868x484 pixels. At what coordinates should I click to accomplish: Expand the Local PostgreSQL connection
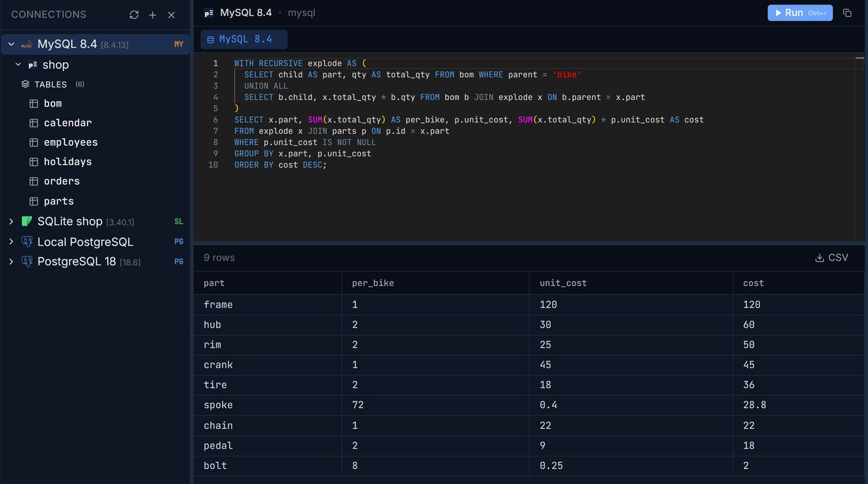11,241
